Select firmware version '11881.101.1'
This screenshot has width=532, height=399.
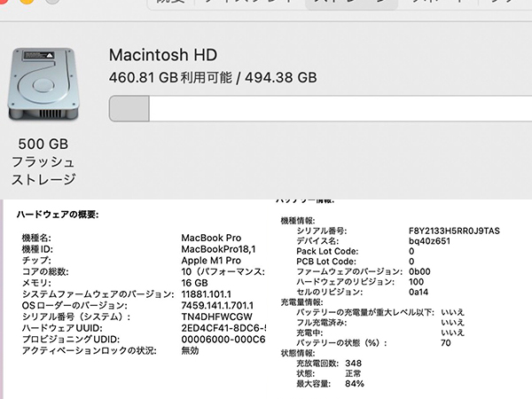pos(206,294)
